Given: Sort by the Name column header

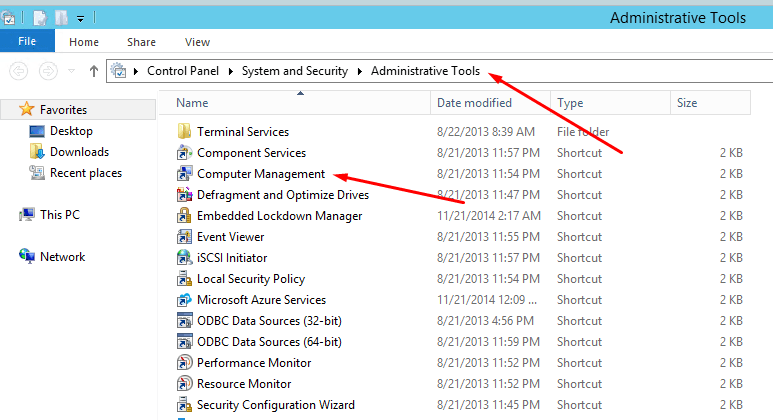Looking at the screenshot, I should click(x=295, y=103).
